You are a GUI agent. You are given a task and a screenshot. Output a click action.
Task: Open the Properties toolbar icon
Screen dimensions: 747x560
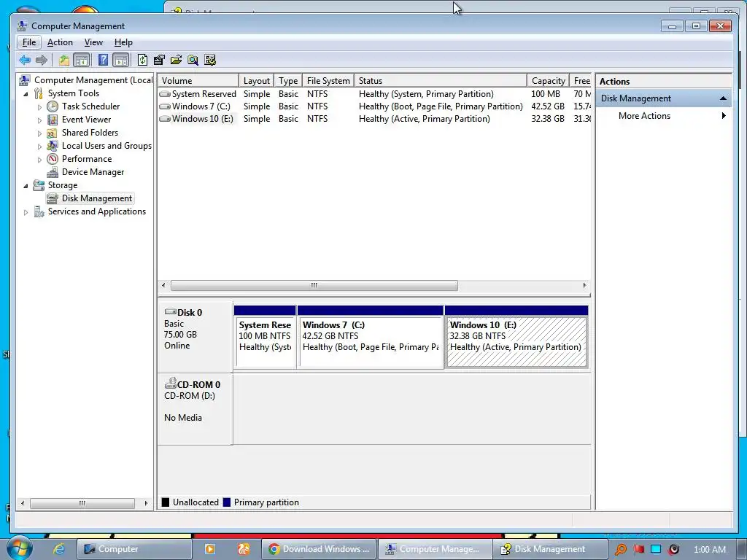[159, 60]
